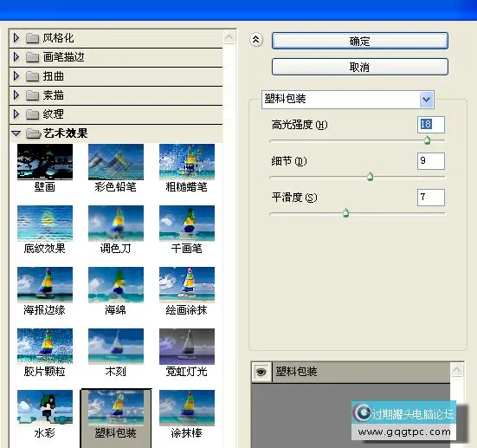Screen dimensions: 477x448
Task: Click the open 艺术效果 folder icon
Action: pos(33,133)
